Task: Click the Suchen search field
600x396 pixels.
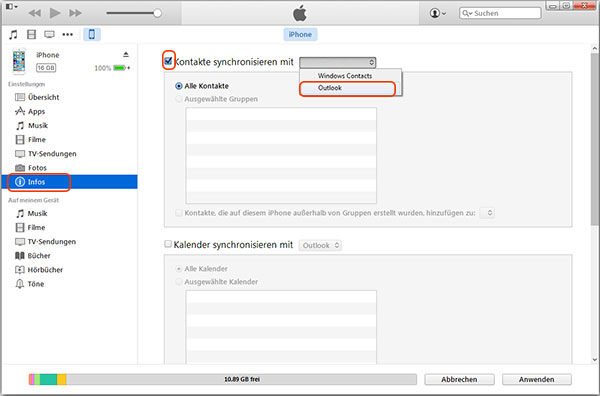Action: [500, 13]
